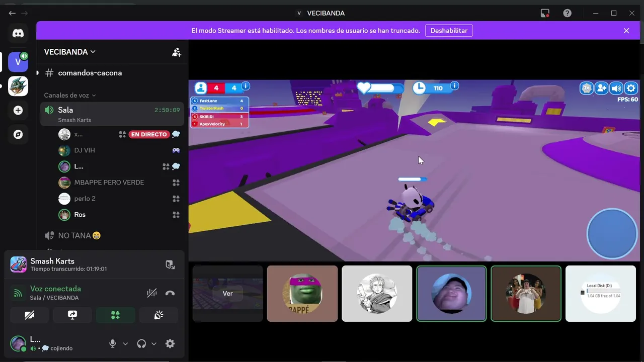
Task: Go back with title bar arrow
Action: (12, 13)
